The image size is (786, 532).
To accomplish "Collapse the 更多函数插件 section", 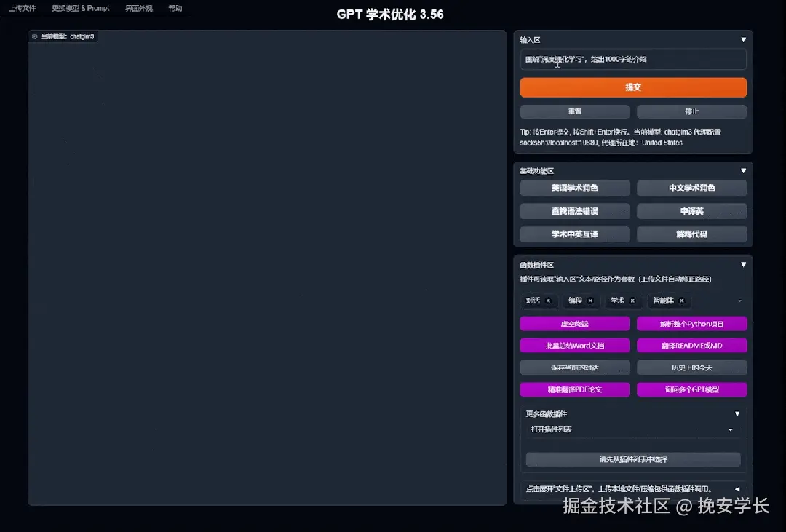I will [737, 413].
